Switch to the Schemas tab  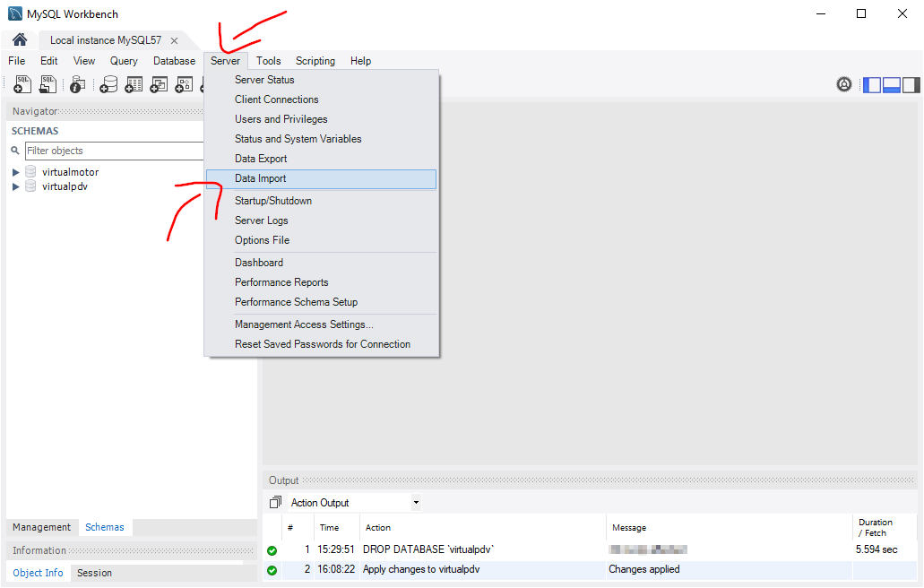point(105,527)
